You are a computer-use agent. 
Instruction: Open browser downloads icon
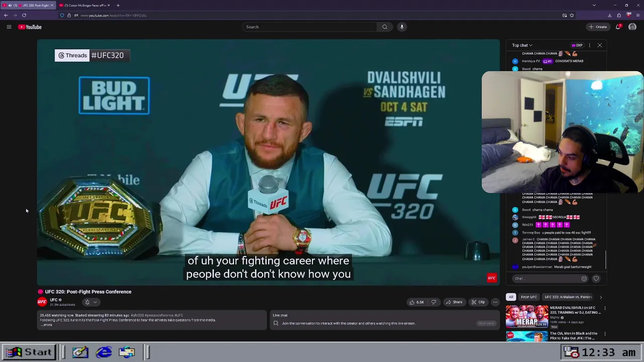tap(610, 15)
